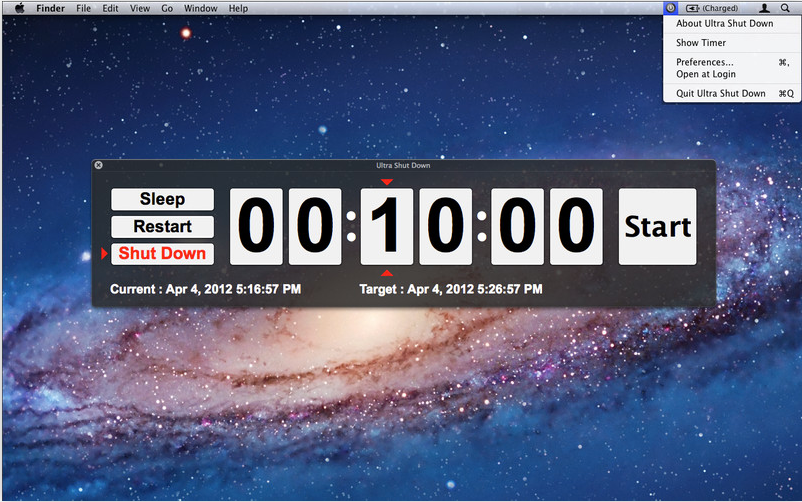Open the View menu
The image size is (802, 502).
coord(140,8)
